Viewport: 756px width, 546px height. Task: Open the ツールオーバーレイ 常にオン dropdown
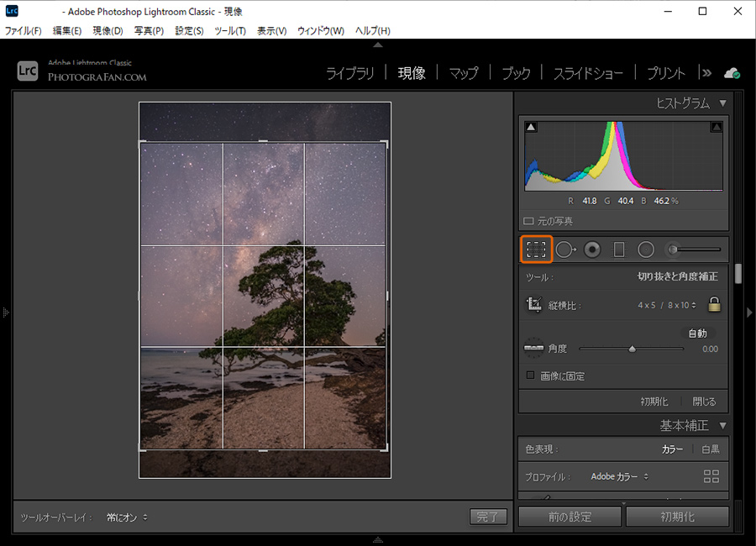pos(127,517)
